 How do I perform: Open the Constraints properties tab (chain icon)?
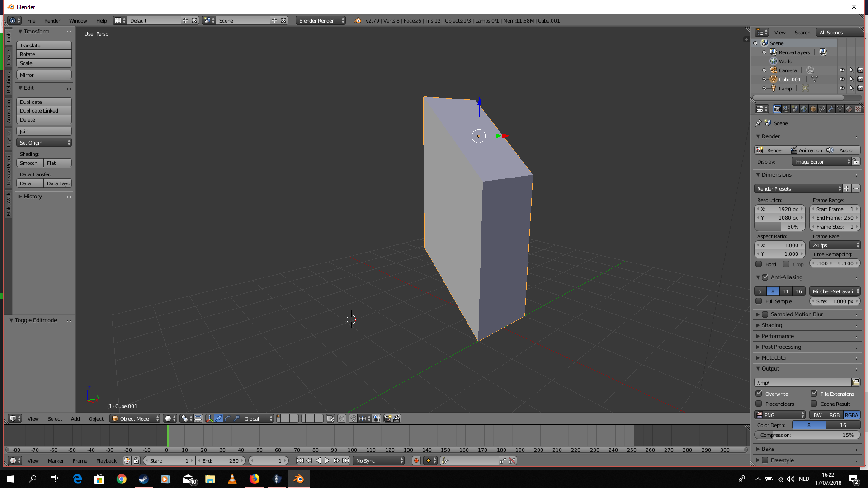(x=822, y=109)
